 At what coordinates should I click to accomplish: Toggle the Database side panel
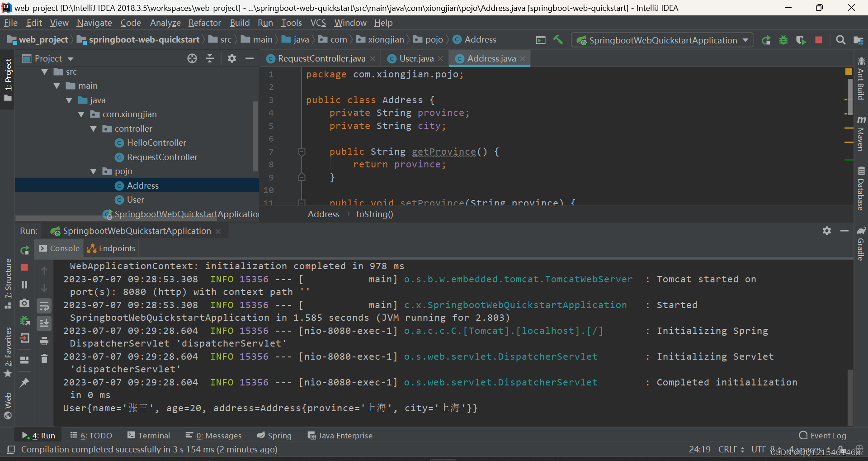861,188
